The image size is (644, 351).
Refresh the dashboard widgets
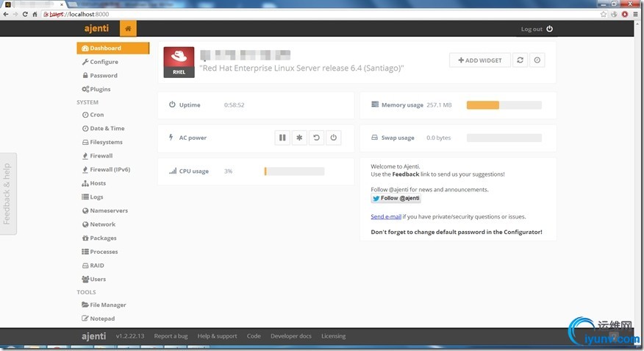(x=520, y=60)
